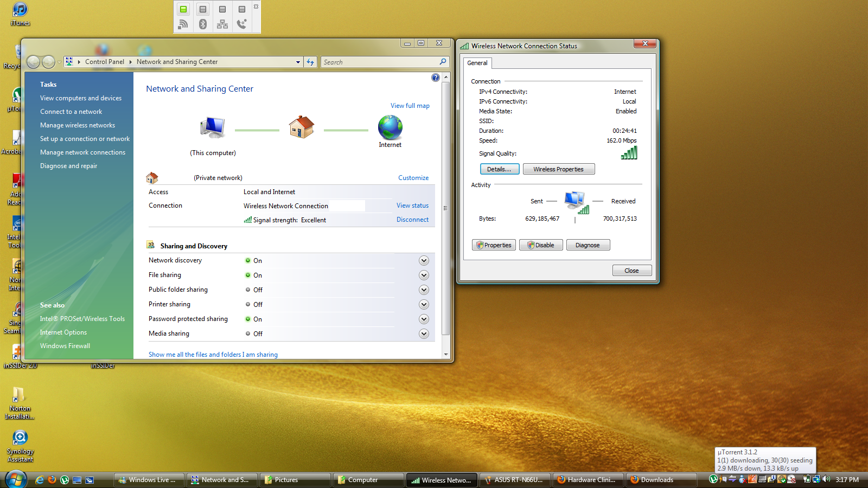Expand Password protected sharing options

tap(424, 319)
